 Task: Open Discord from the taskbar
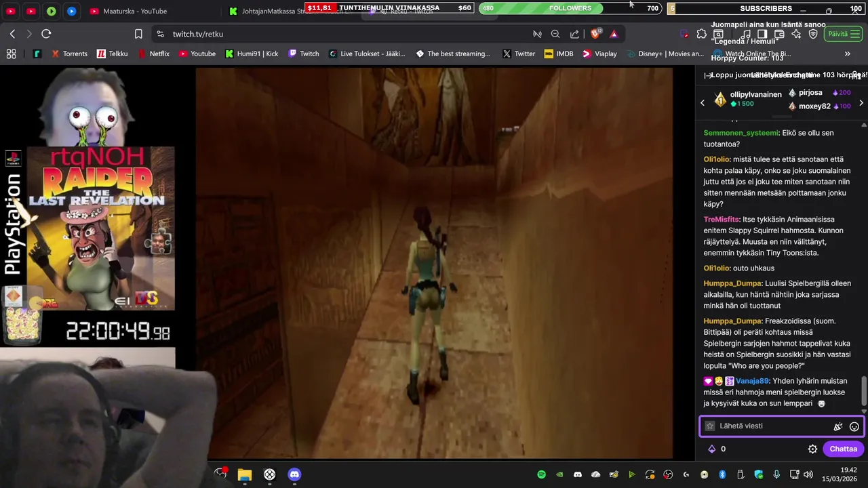(x=294, y=474)
